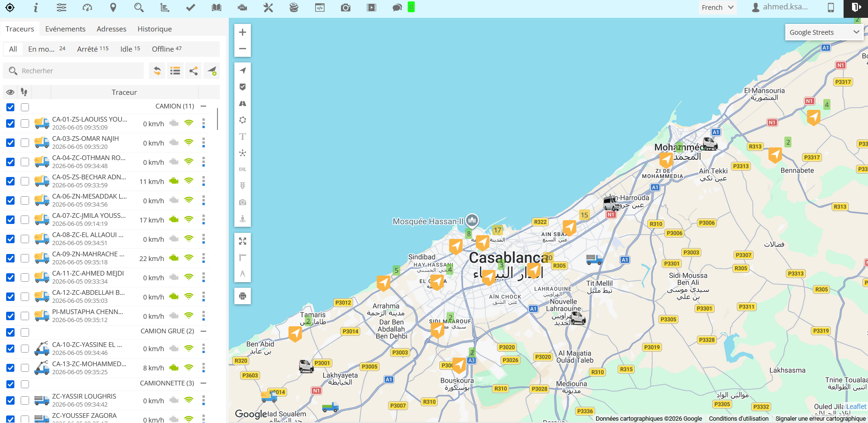Open options menu for CA-11-ZC-AHMED MEJDI
Screen dimensions: 868x423
pyautogui.click(x=203, y=277)
